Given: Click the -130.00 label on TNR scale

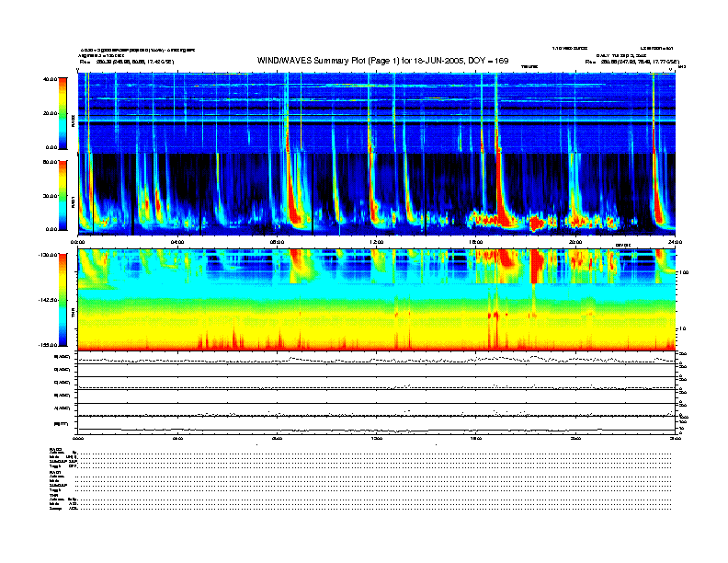Looking at the screenshot, I should pyautogui.click(x=48, y=255).
